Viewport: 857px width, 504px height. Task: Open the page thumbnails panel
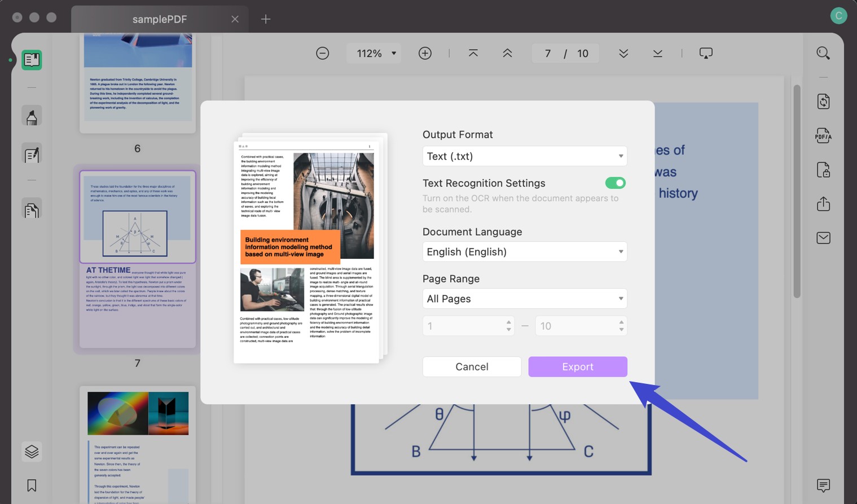(x=32, y=60)
